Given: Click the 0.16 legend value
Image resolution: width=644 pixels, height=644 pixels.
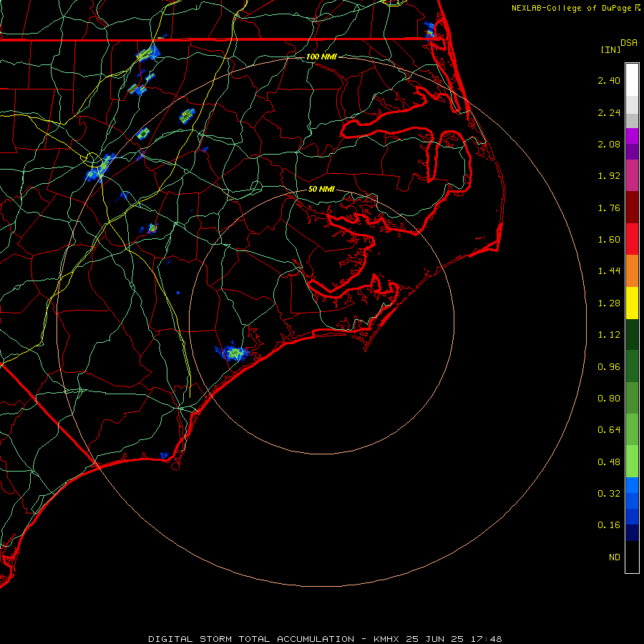Looking at the screenshot, I should click(609, 525).
